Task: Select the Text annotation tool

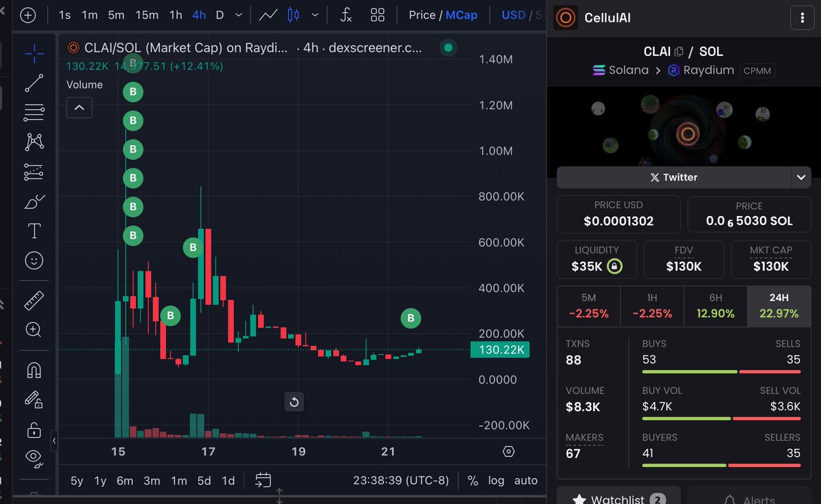Action: tap(34, 231)
